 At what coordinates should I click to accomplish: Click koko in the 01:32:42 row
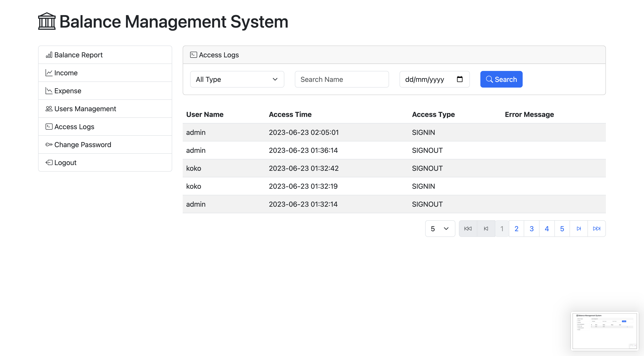(193, 168)
